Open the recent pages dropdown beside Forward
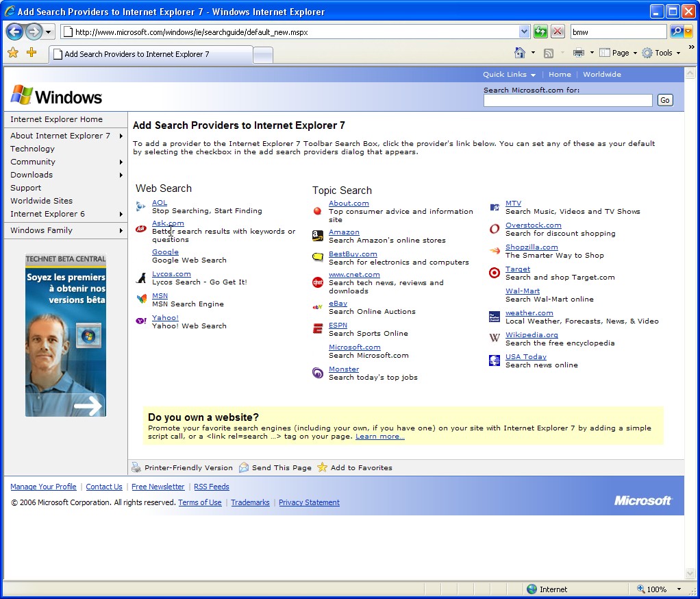This screenshot has height=599, width=700. pyautogui.click(x=48, y=32)
